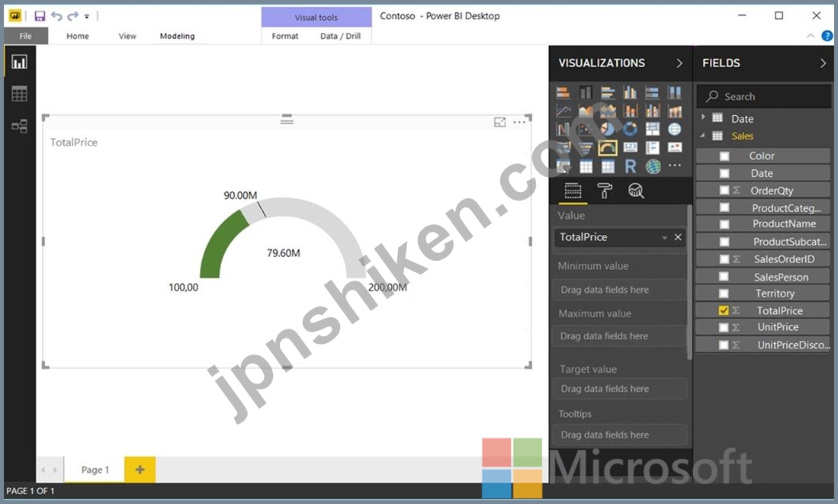
Task: Open the Analytics magnifier pane
Action: [x=636, y=191]
